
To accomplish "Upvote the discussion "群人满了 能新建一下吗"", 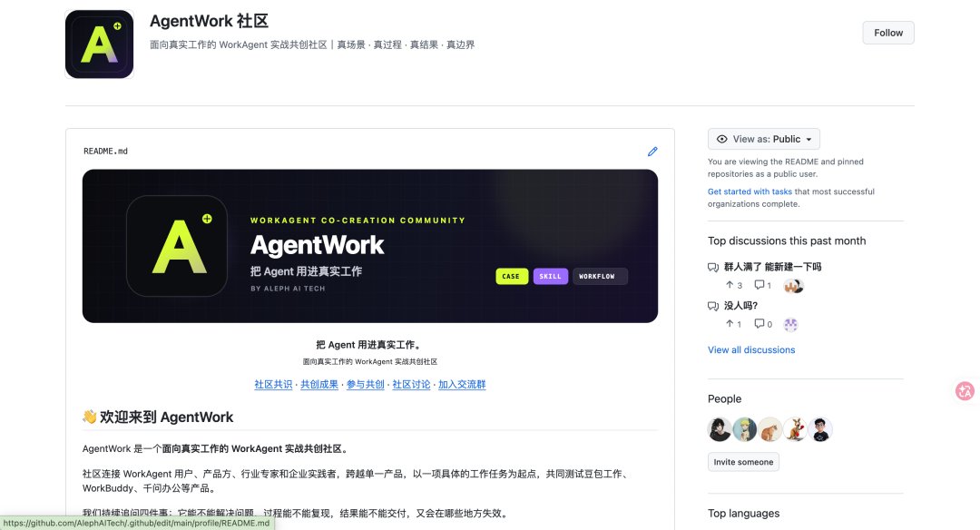I will pyautogui.click(x=734, y=285).
